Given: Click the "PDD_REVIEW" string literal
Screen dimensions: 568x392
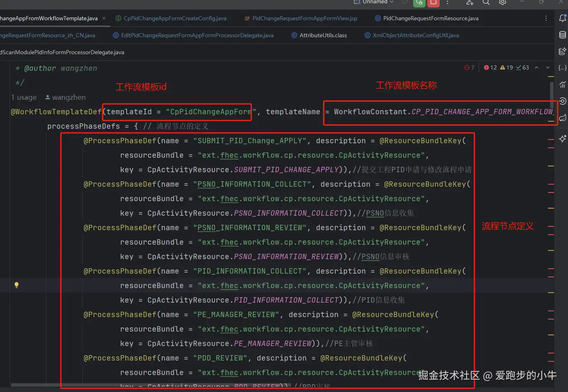Looking at the screenshot, I should point(220,358).
